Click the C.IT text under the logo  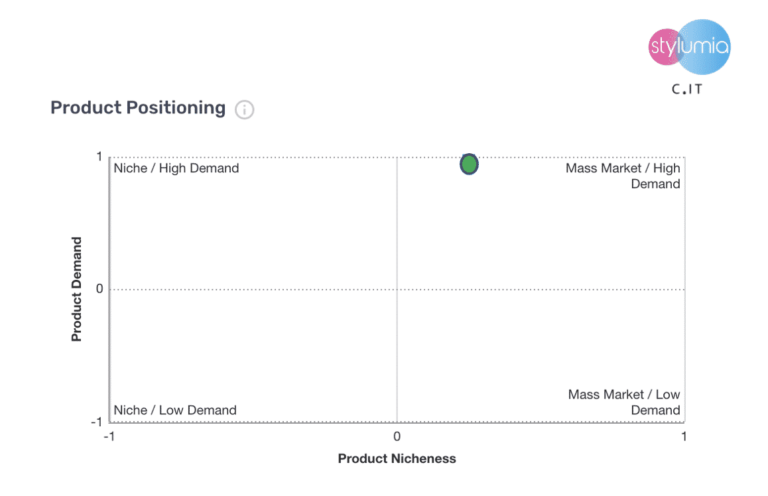click(x=688, y=89)
